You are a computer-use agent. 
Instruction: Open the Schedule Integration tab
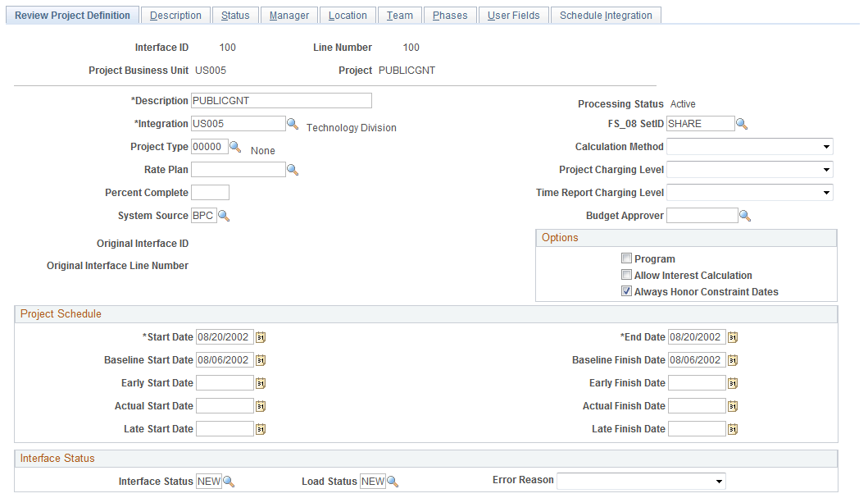coord(606,16)
